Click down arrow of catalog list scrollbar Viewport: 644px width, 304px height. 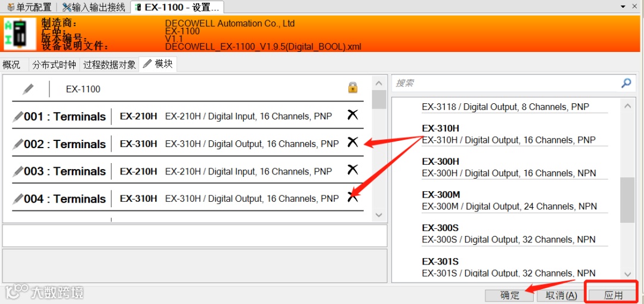627,274
